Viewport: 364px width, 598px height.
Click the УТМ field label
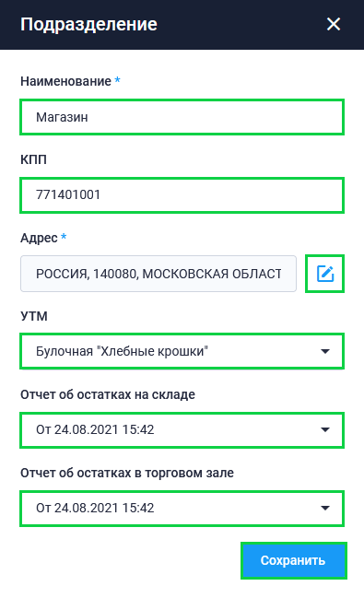click(x=34, y=316)
